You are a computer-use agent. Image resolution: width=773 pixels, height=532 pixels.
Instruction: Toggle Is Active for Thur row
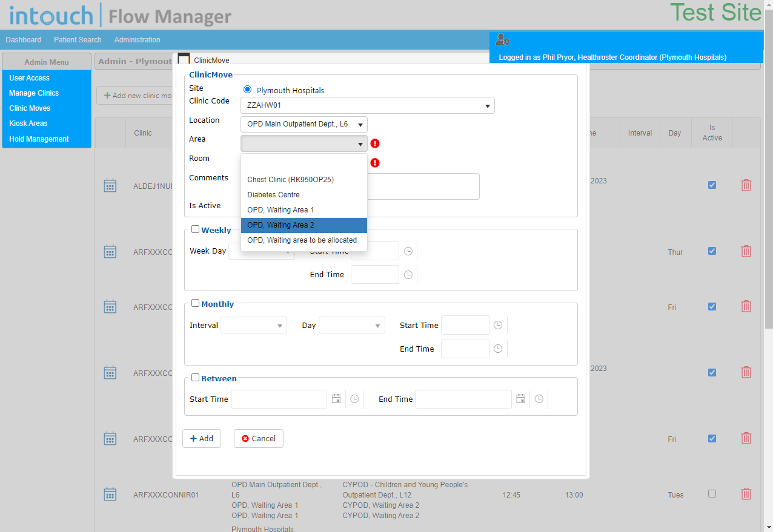[x=712, y=251]
